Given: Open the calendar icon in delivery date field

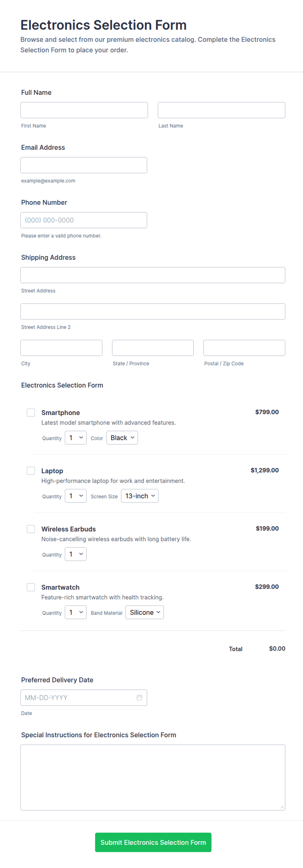Looking at the screenshot, I should pyautogui.click(x=139, y=697).
